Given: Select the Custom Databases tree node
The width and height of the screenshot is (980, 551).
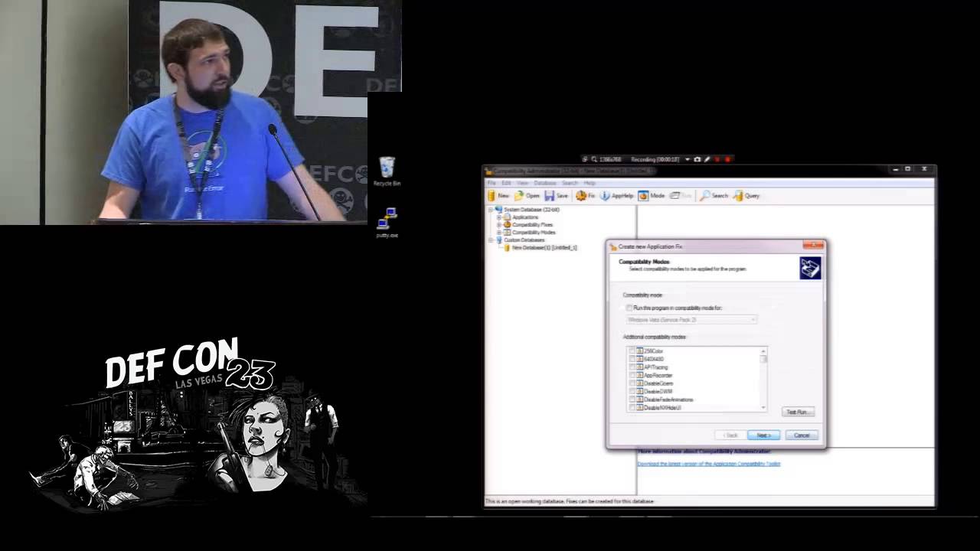Looking at the screenshot, I should [x=524, y=240].
